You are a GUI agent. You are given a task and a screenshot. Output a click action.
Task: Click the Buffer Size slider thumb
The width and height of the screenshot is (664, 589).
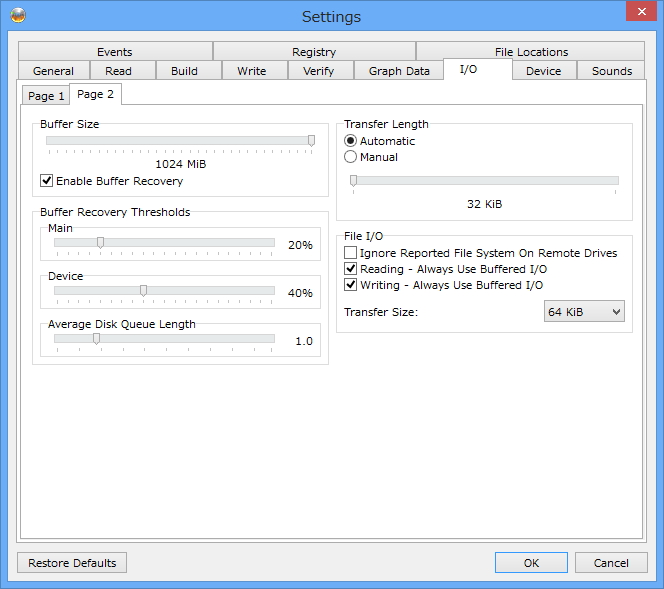(x=311, y=141)
